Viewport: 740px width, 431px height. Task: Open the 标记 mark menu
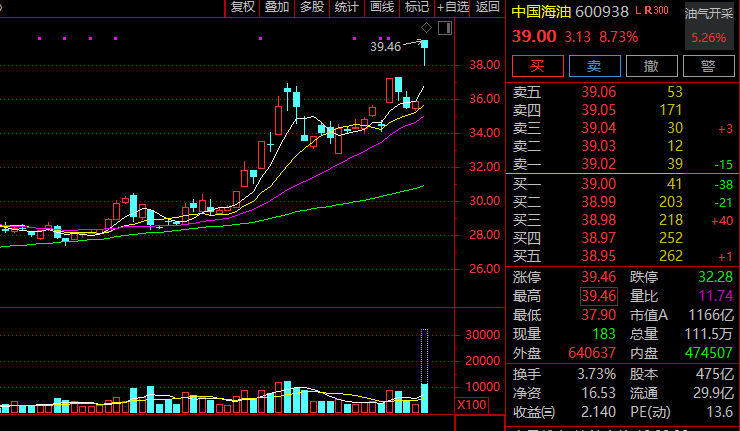416,8
